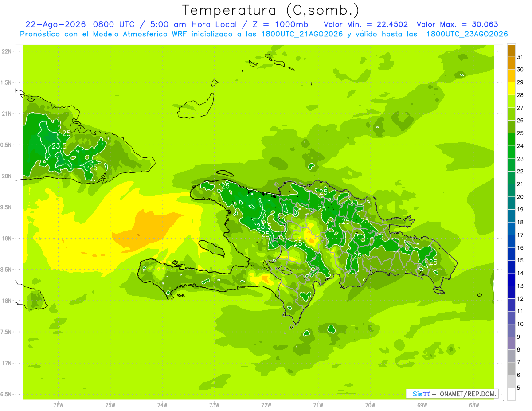The height and width of the screenshot is (411, 532).
Task: Click the '22N' latitude label
Action: pos(7,51)
